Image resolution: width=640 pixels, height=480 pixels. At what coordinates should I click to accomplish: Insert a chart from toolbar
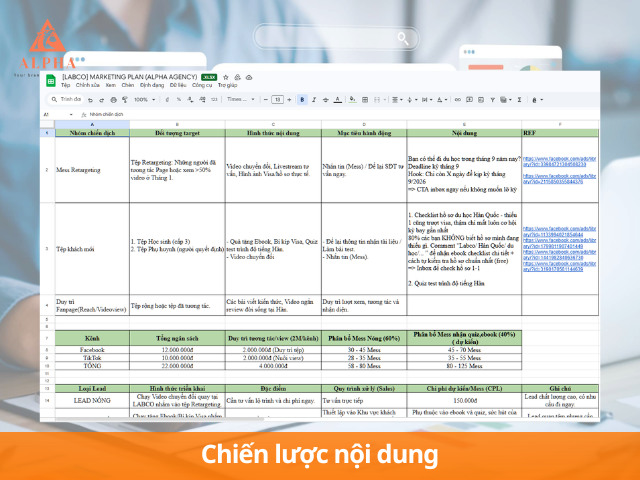481,100
